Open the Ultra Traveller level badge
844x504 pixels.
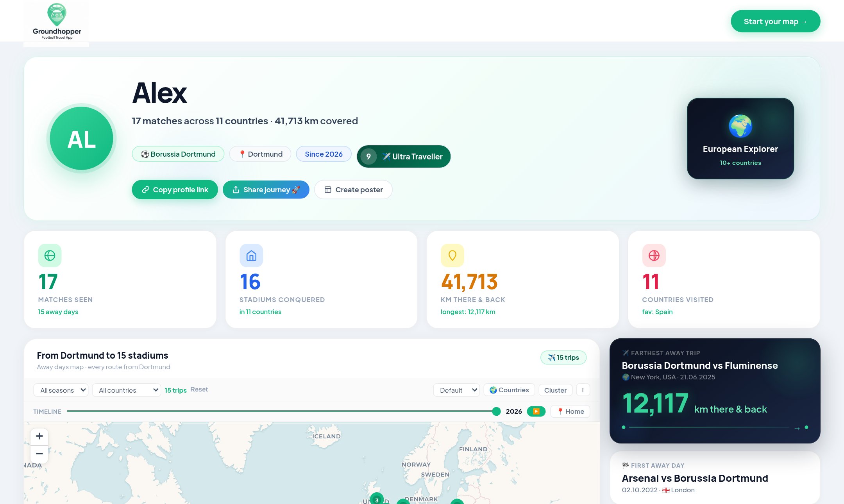[404, 157]
